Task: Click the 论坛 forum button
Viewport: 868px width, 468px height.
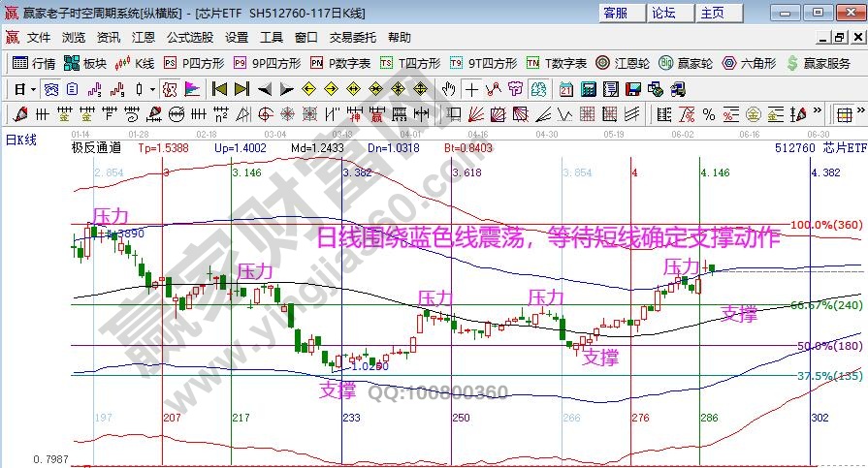Action: pos(663,13)
